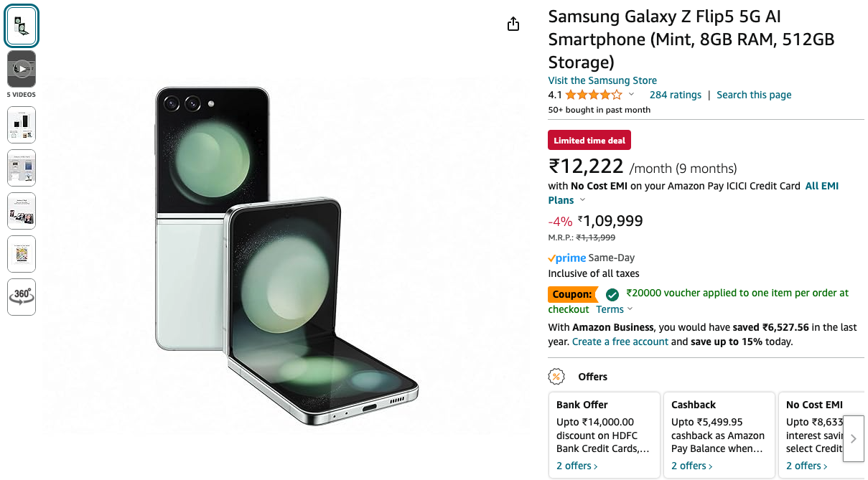Open 2 offers under Cashback

tap(691, 466)
